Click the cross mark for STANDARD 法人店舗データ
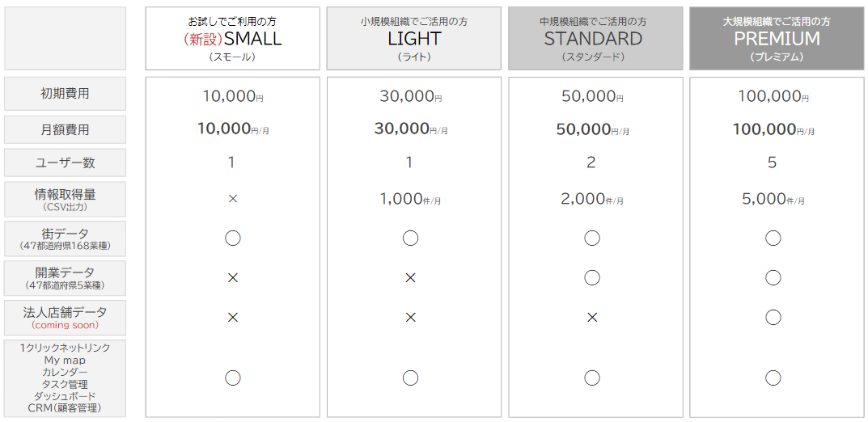The height and width of the screenshot is (422, 868). (592, 318)
